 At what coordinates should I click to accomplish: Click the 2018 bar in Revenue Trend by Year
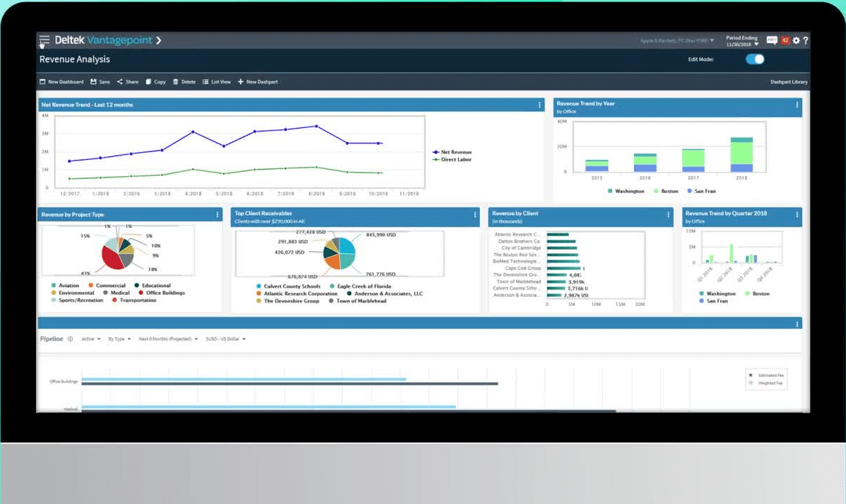point(741,155)
